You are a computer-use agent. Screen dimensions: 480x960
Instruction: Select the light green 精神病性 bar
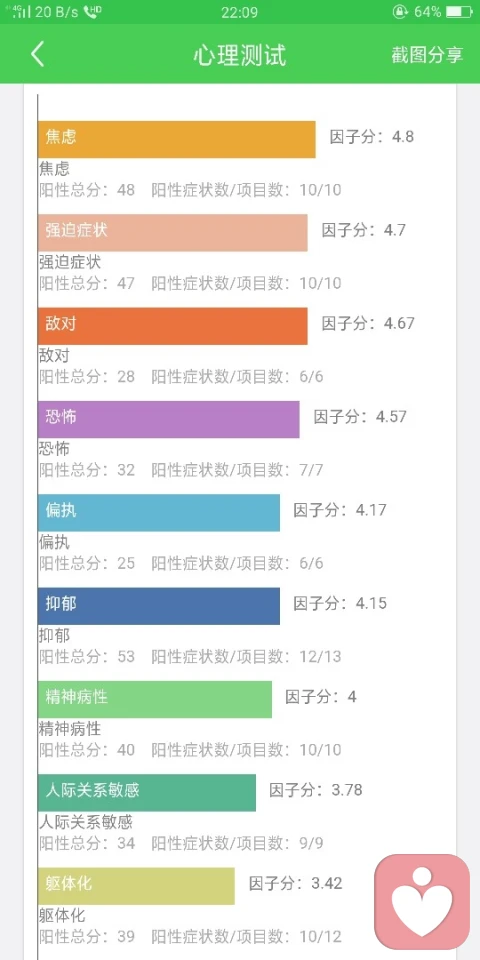(155, 699)
